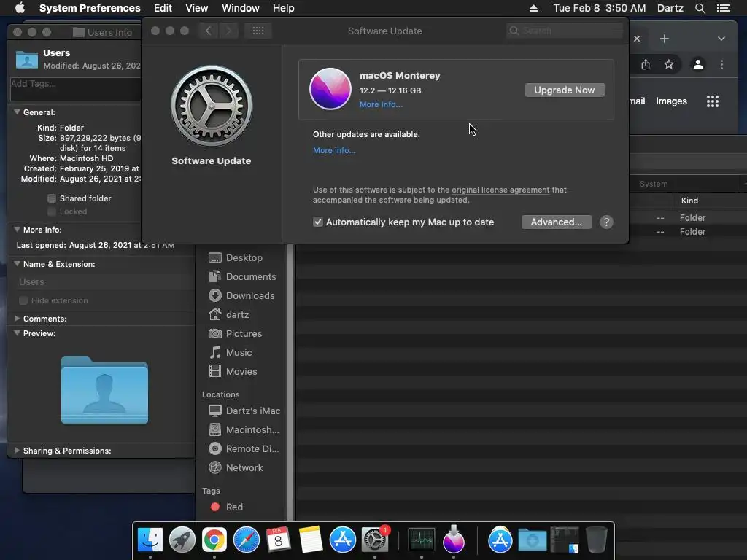This screenshot has height=560, width=747.
Task: Show all preferences with grid button
Action: coord(258,31)
